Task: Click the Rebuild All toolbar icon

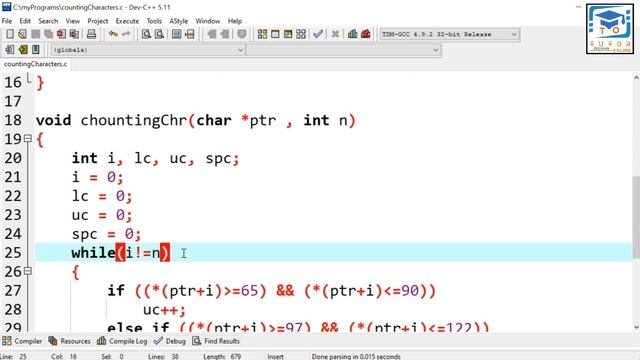Action: coord(301,34)
